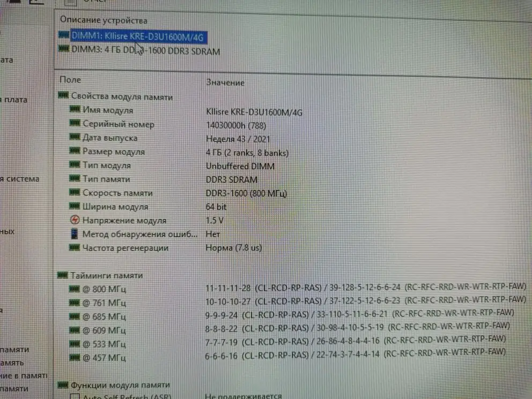Click icon beside @ 457 МГц row
The image size is (532, 399).
pyautogui.click(x=75, y=357)
